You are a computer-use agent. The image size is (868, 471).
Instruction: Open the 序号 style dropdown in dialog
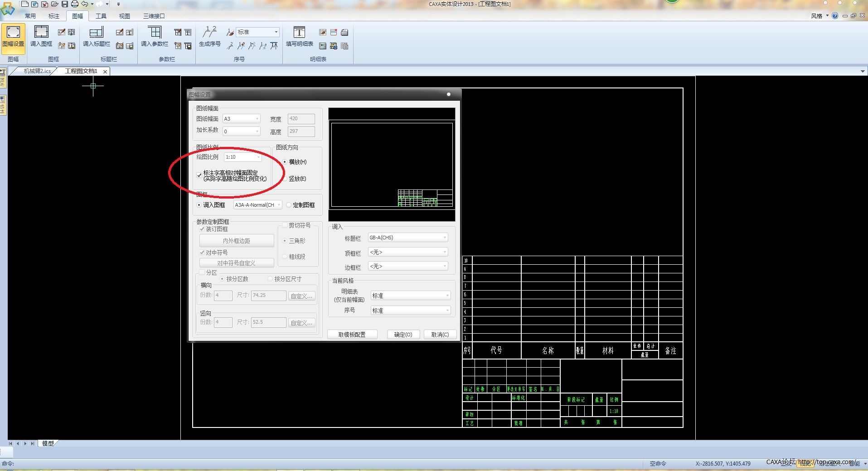coord(411,311)
